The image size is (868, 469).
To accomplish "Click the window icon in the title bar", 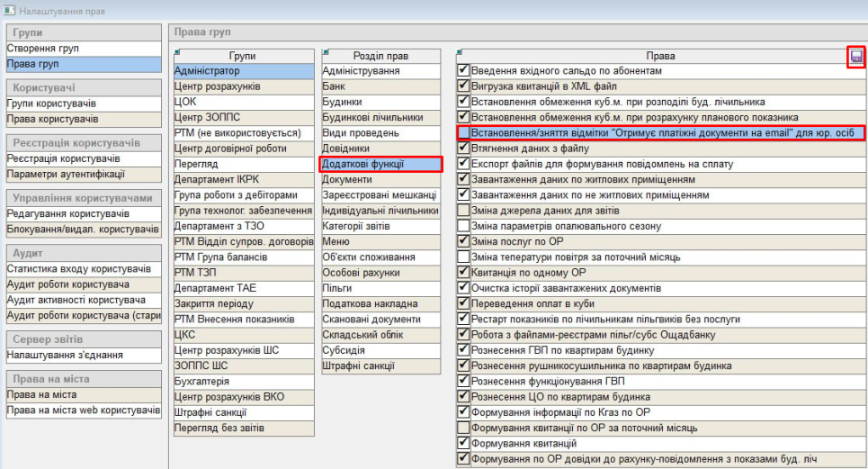I will pyautogui.click(x=10, y=10).
